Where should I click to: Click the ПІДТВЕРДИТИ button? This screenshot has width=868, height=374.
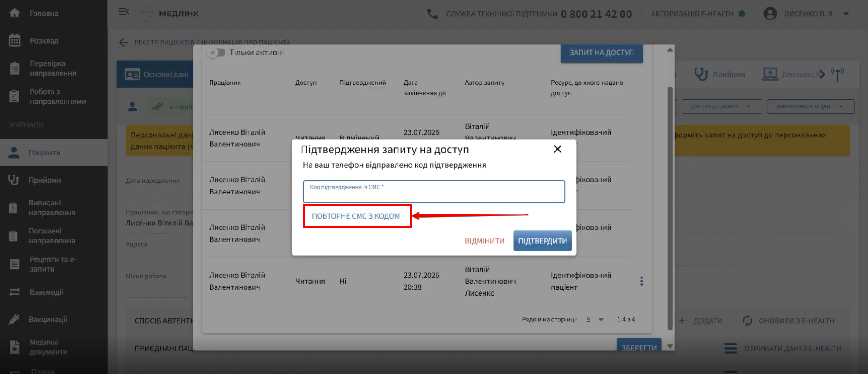tap(542, 241)
